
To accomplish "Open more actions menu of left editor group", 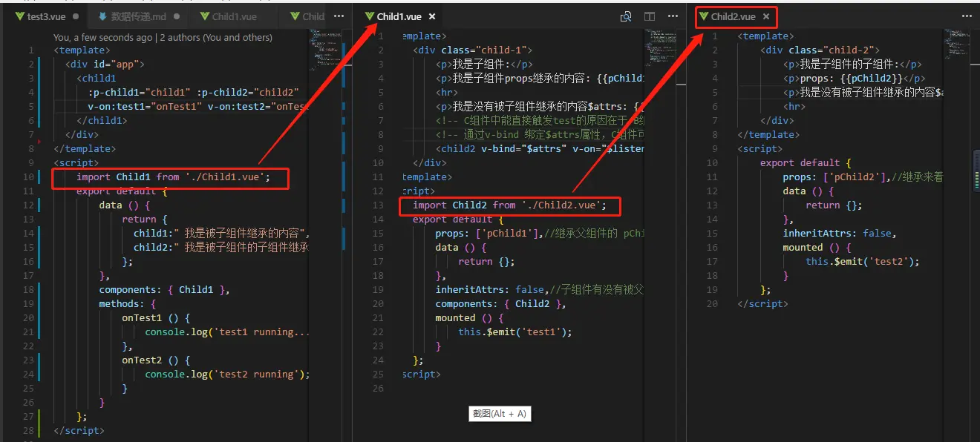I will (x=339, y=16).
